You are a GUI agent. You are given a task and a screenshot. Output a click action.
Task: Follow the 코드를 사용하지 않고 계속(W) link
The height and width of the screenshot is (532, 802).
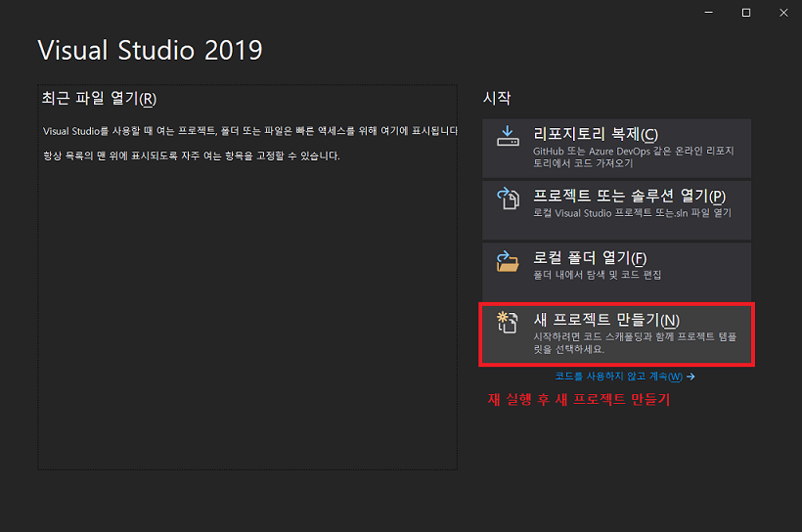619,377
